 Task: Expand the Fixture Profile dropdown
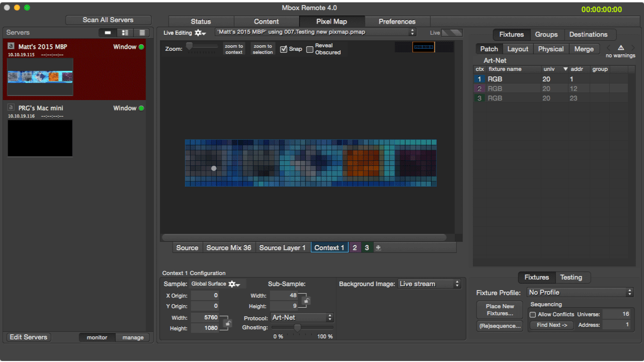click(580, 293)
